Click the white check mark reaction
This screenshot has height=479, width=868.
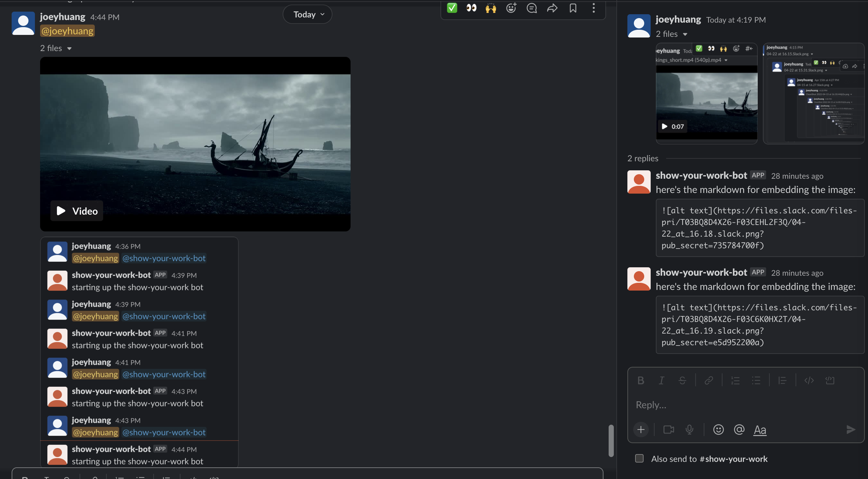tap(452, 8)
